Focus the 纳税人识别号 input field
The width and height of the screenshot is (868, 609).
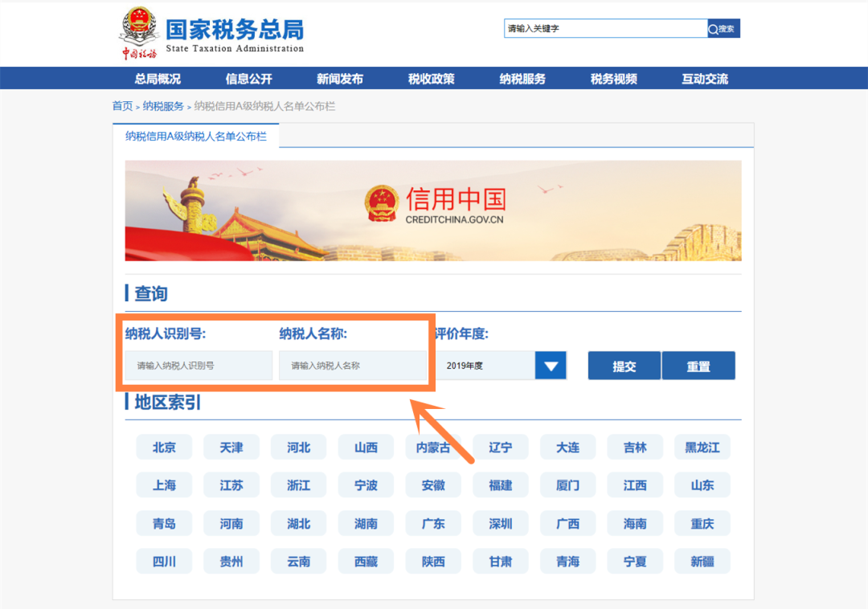tap(199, 366)
